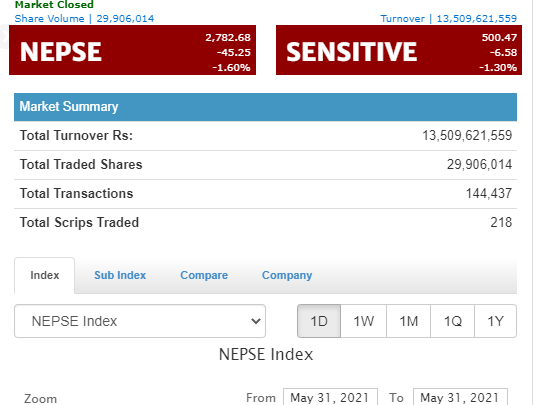This screenshot has width=554, height=405.
Task: Go to the Company tab
Action: pos(287,275)
